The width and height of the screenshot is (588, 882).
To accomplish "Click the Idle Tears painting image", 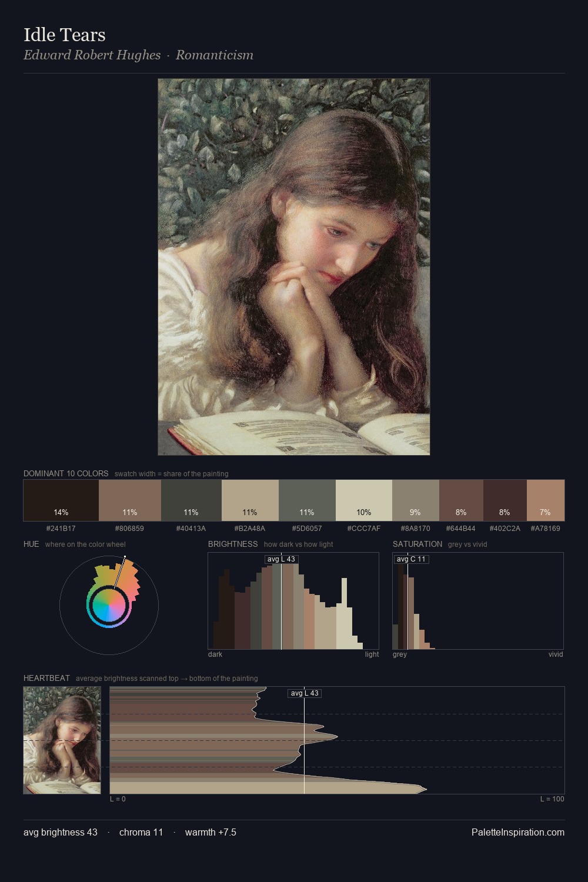I will tap(294, 267).
